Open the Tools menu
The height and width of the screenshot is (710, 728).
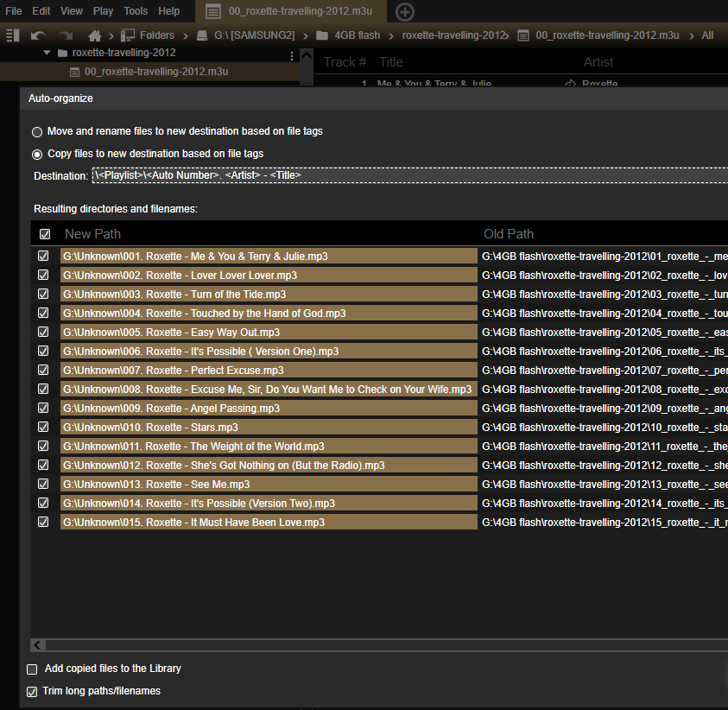pyautogui.click(x=136, y=11)
